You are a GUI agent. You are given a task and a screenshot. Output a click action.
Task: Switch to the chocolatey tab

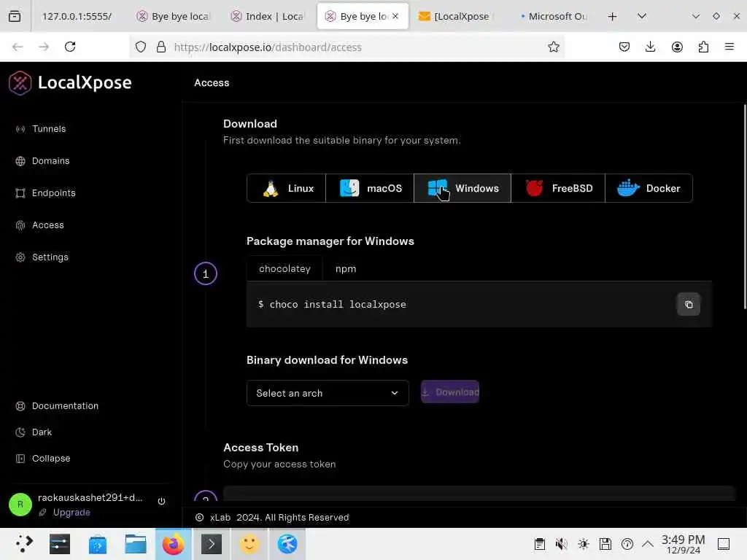(285, 269)
